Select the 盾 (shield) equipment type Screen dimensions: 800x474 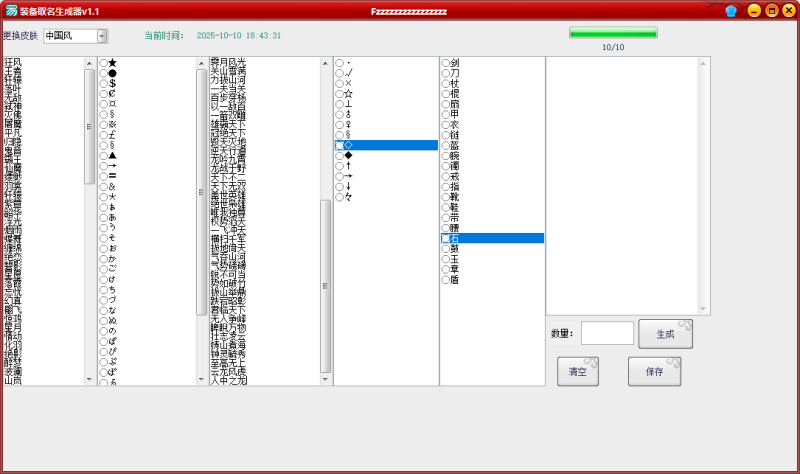[446, 280]
